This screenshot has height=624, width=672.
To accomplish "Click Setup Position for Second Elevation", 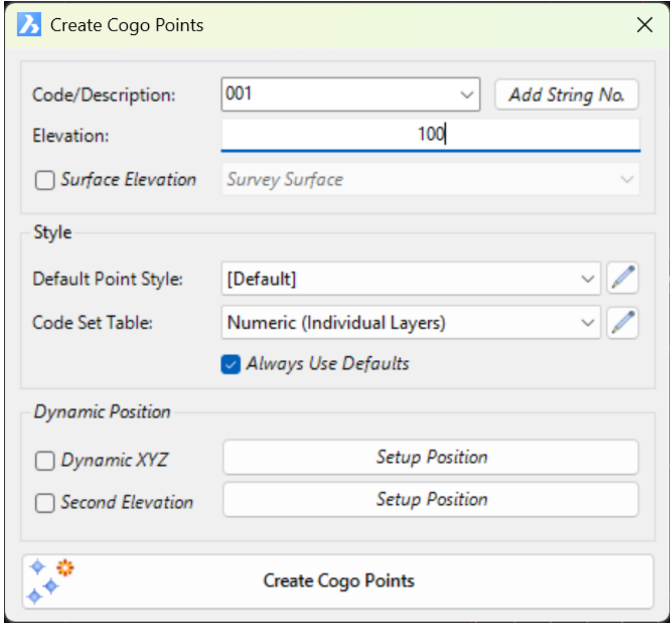I will point(431,500).
